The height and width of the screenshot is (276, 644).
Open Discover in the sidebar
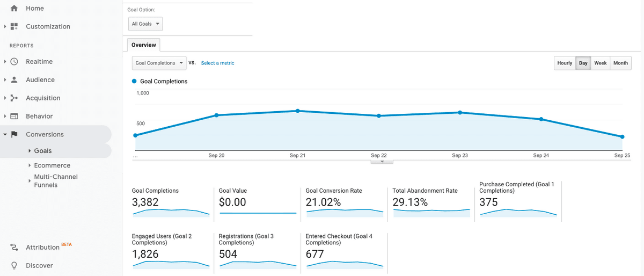point(39,265)
